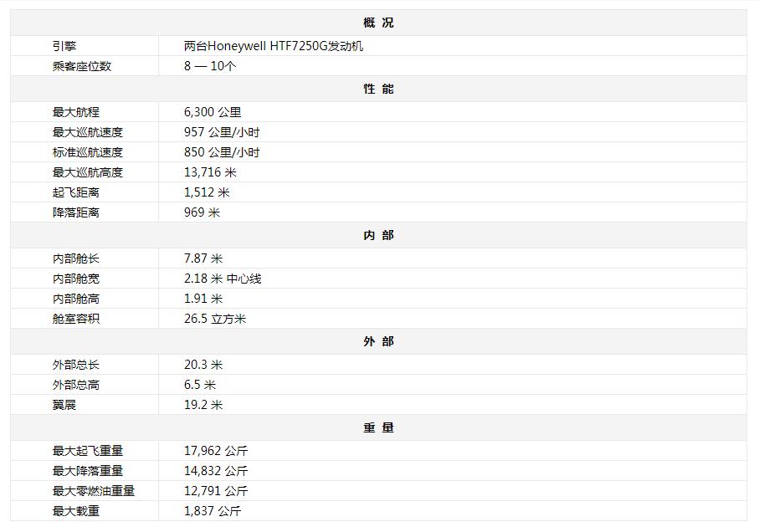Click the 外部 section header
This screenshot has height=532, width=759.
[378, 341]
